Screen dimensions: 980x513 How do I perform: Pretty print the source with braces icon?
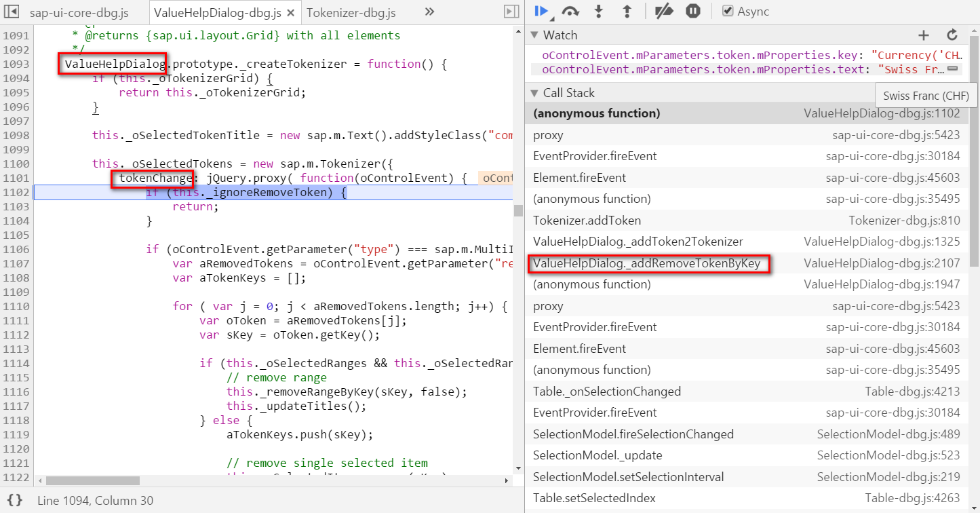[14, 500]
